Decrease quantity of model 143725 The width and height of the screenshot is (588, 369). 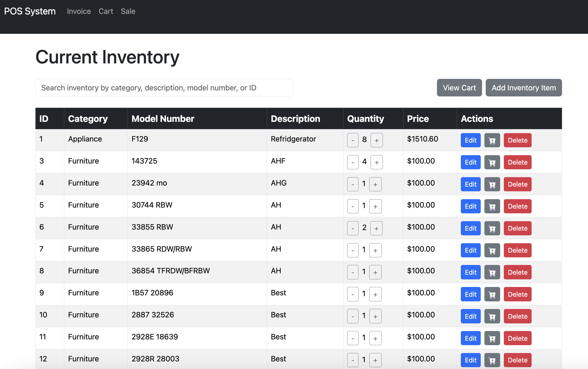353,162
